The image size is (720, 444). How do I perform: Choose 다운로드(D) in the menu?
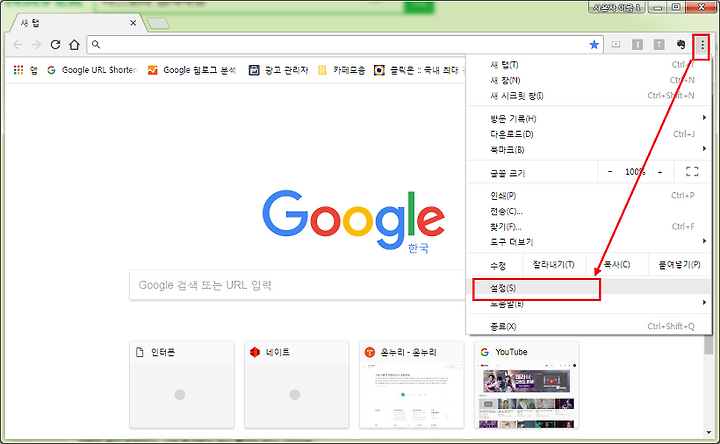coord(589,134)
